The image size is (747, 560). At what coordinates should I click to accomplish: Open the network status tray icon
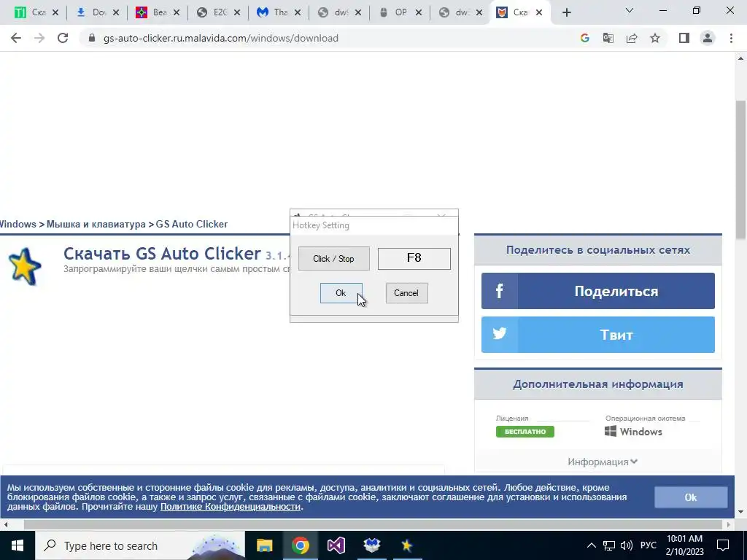coord(609,545)
